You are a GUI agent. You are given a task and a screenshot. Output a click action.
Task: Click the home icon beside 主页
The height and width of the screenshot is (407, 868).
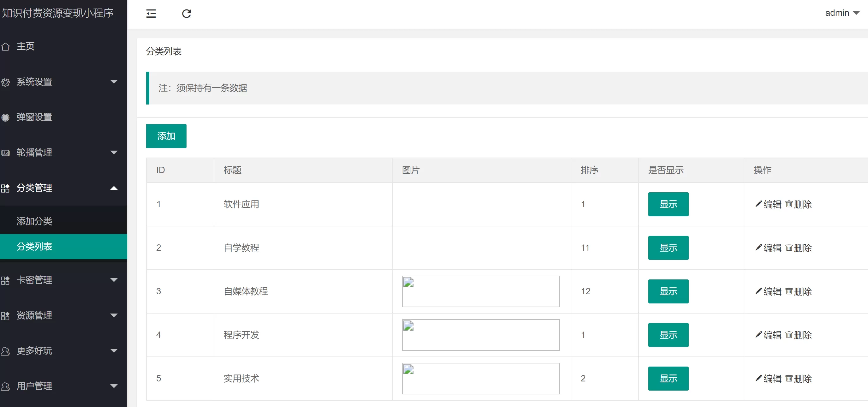[5, 46]
